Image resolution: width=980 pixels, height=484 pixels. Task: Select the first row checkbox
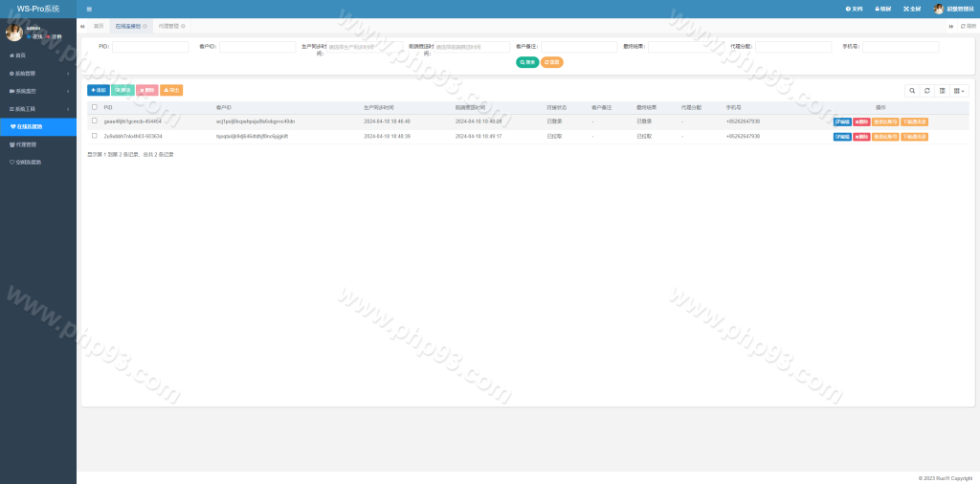point(94,121)
